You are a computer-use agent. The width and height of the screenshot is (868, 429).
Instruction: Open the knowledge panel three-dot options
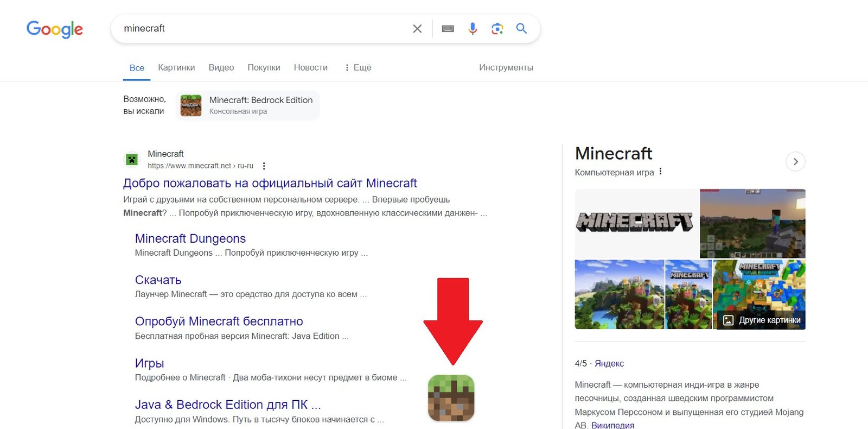[660, 172]
